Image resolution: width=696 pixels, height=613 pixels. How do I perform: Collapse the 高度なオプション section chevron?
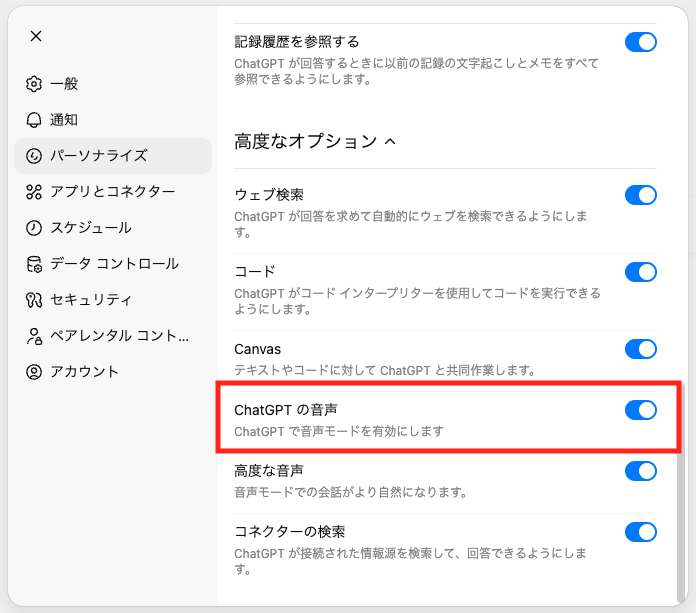[x=391, y=142]
